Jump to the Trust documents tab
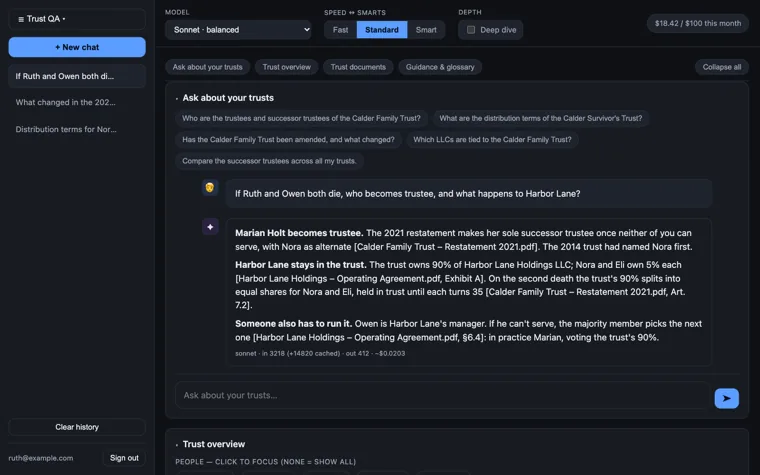 coord(358,67)
